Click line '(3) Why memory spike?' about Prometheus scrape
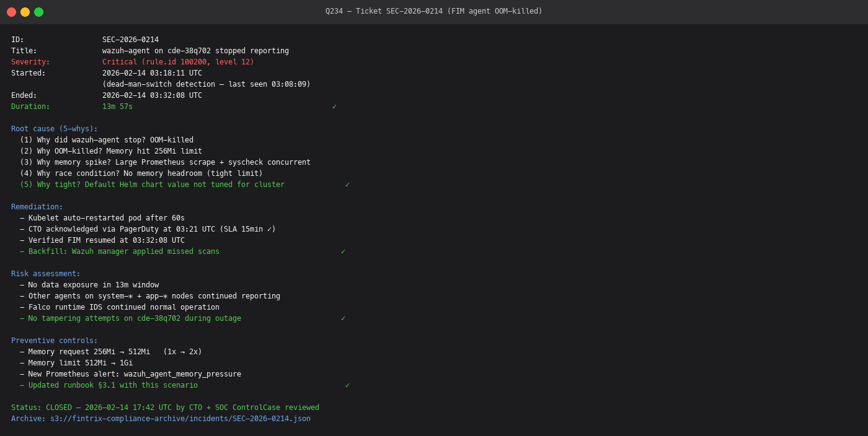The width and height of the screenshot is (868, 436). click(x=165, y=162)
